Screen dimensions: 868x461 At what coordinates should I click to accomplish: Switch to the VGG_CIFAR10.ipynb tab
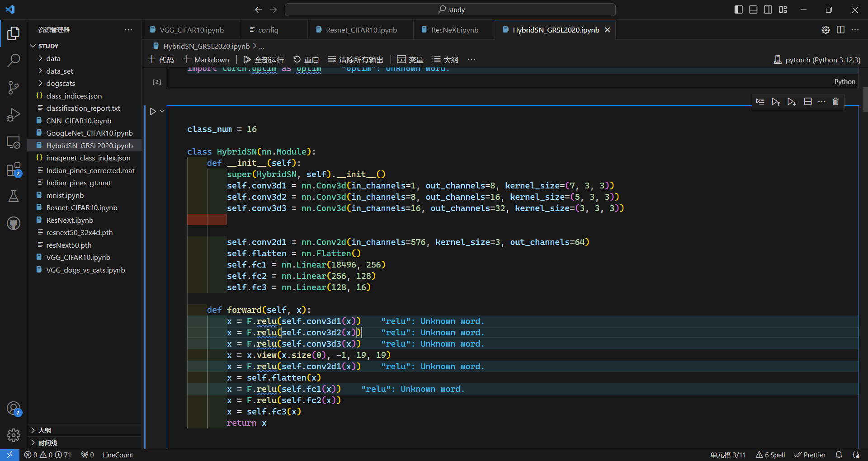click(192, 30)
